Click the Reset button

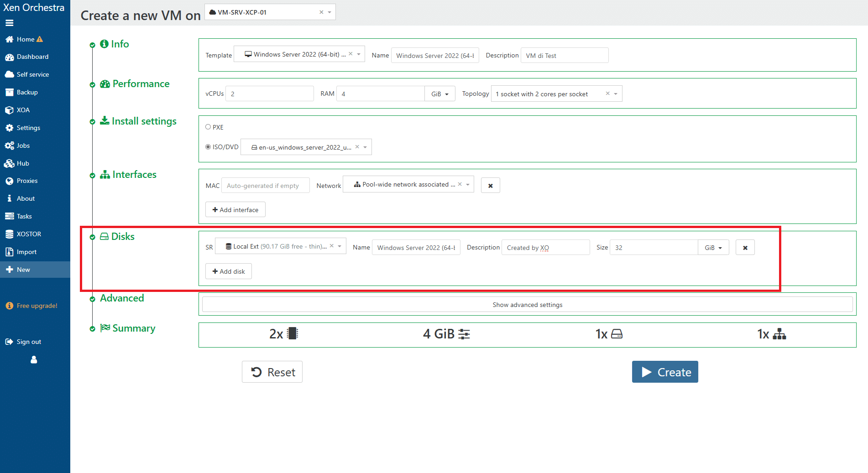tap(272, 372)
